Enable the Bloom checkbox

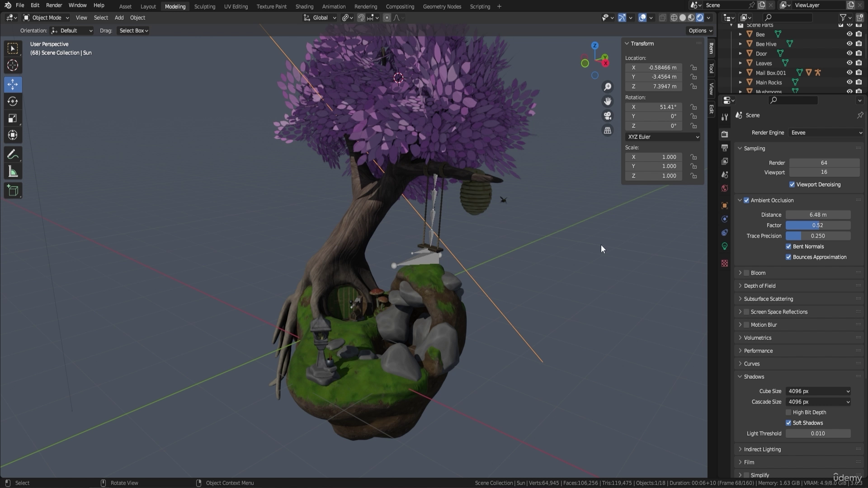[746, 273]
